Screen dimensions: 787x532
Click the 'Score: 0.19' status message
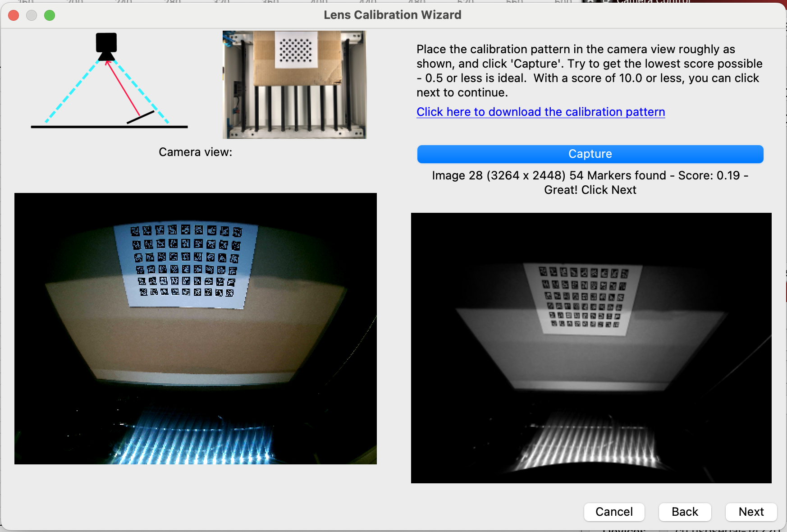pyautogui.click(x=590, y=183)
